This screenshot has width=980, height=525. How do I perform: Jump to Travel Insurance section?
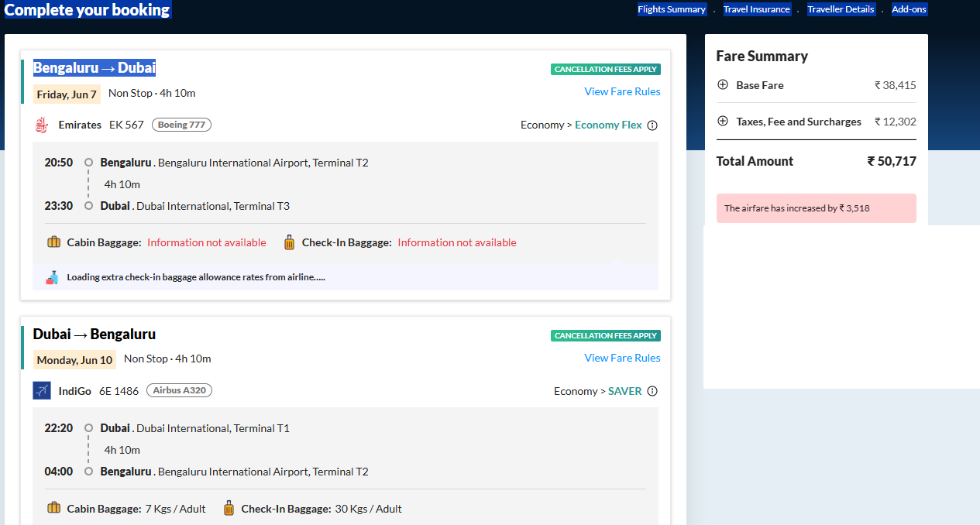[756, 9]
